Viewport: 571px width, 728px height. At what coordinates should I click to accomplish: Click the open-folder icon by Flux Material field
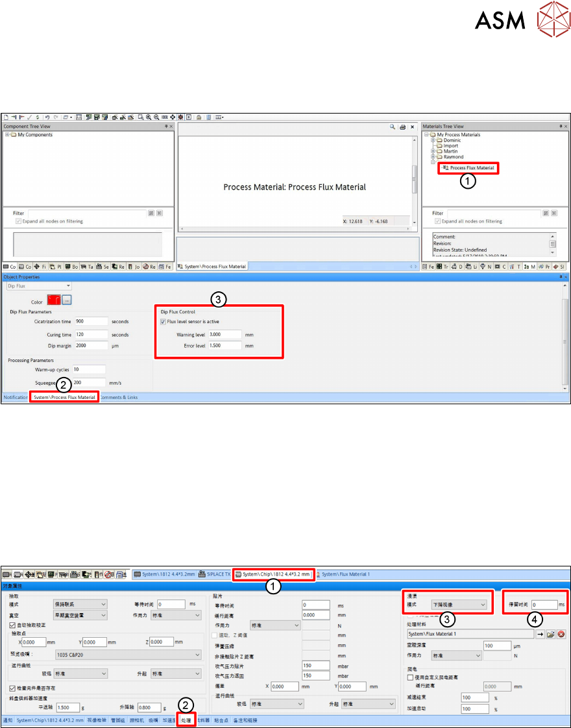551,634
